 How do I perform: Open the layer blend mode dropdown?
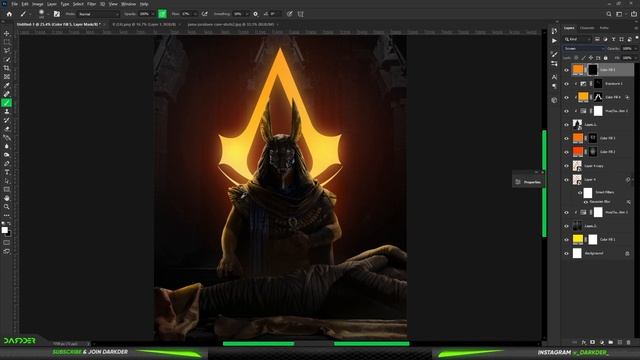(584, 49)
